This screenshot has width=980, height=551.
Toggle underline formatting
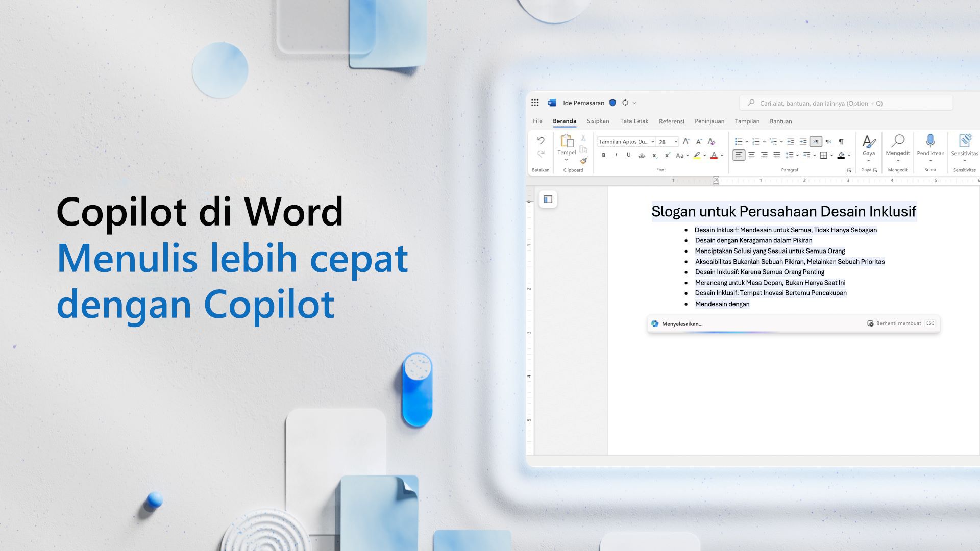pos(628,155)
